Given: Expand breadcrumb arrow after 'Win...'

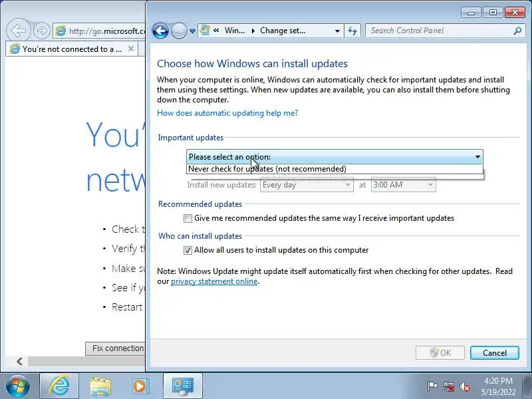Looking at the screenshot, I should [253, 31].
